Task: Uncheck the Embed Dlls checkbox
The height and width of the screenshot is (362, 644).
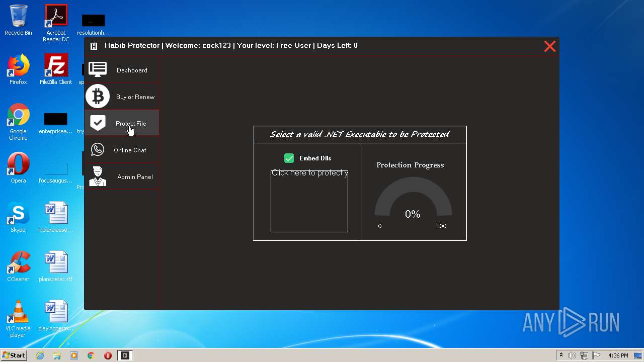Action: [289, 158]
